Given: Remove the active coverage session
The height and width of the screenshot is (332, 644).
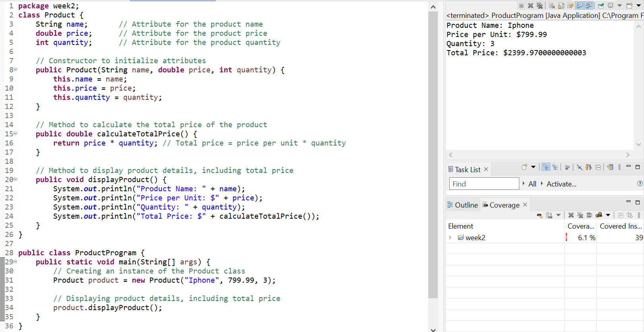Looking at the screenshot, I should 571,215.
